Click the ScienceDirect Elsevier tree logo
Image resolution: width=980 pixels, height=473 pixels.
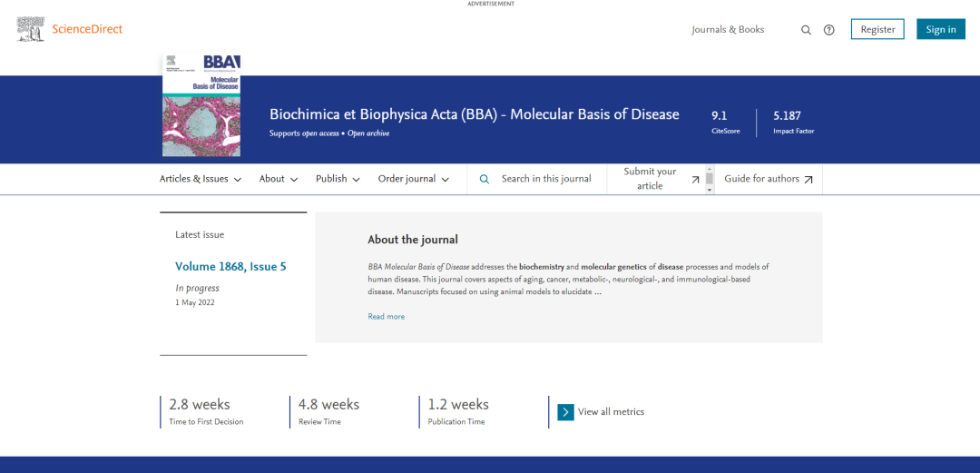point(30,29)
